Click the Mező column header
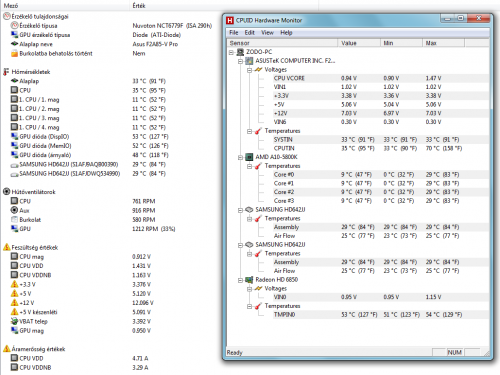 (65, 6)
